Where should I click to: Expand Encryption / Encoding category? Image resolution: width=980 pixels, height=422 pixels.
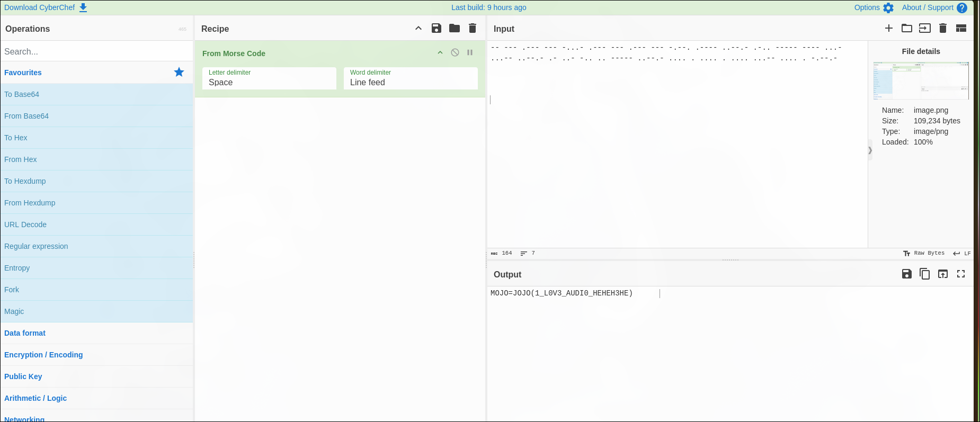(x=43, y=355)
